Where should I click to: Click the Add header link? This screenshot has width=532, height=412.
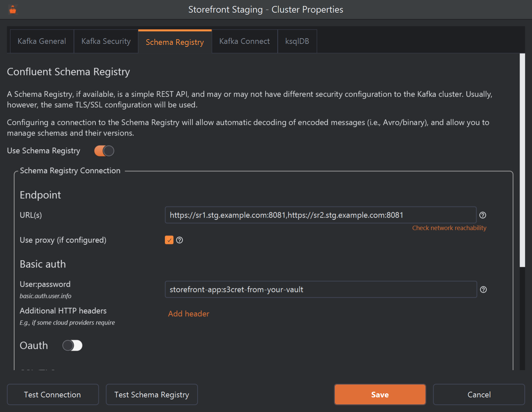click(x=189, y=314)
